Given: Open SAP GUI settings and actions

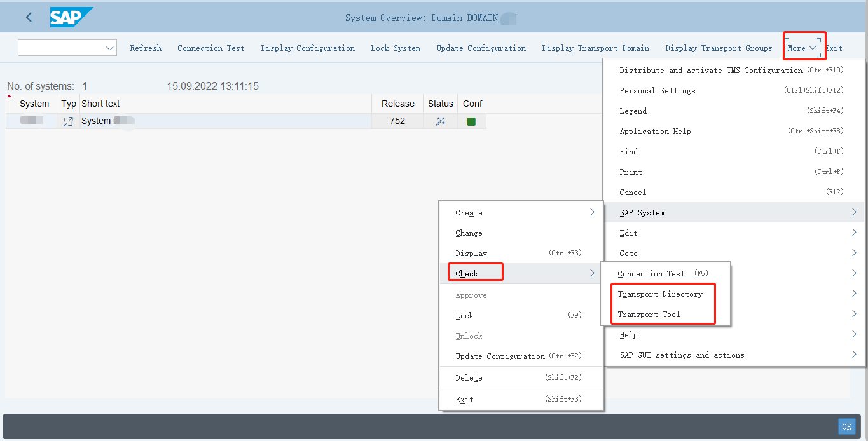Looking at the screenshot, I should (682, 355).
